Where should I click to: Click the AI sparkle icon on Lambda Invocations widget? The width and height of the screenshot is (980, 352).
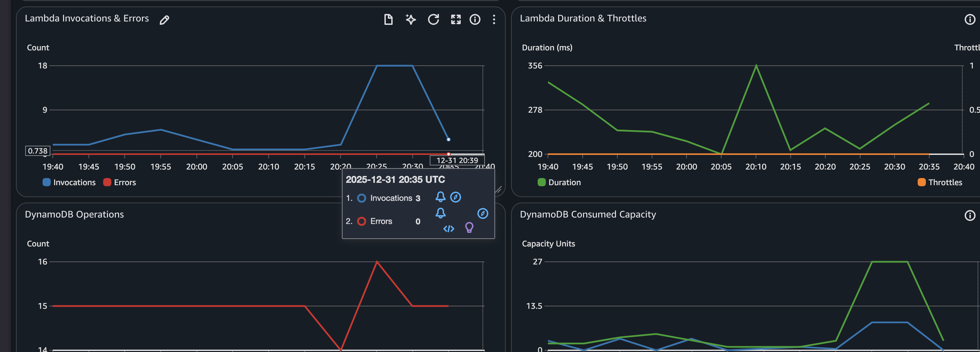411,19
